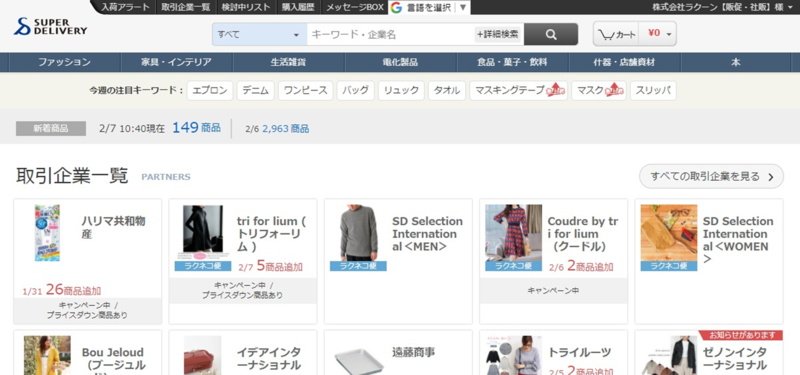Click the 遠藤商事 company name
The height and width of the screenshot is (375, 800).
tap(413, 352)
